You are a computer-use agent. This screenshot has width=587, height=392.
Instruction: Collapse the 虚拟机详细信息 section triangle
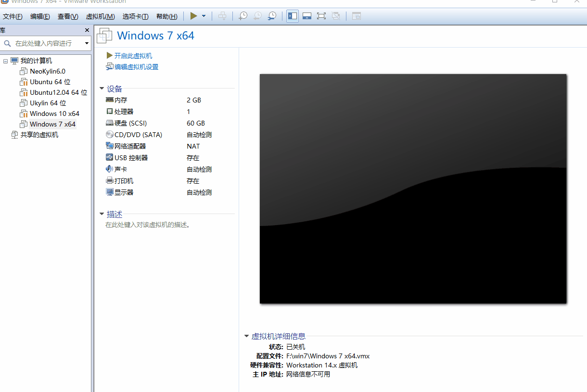click(247, 336)
